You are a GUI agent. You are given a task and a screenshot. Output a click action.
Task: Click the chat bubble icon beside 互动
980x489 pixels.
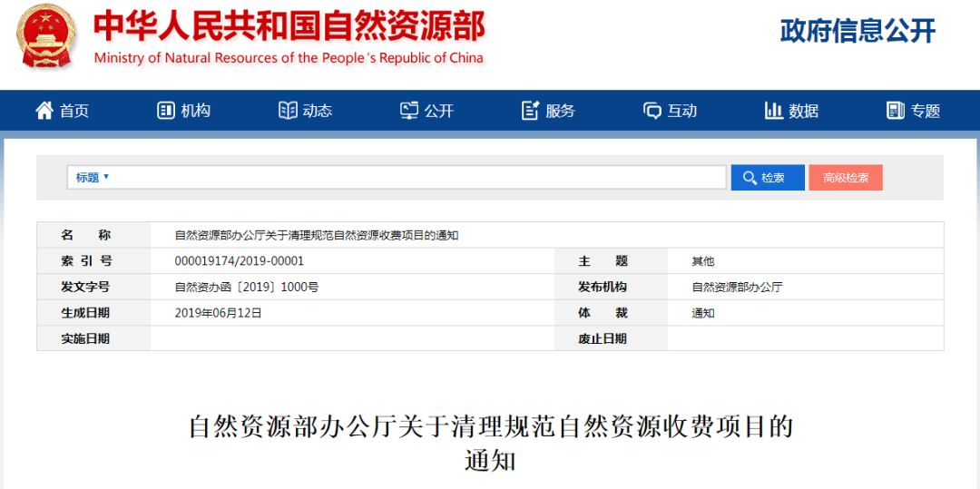[x=652, y=112]
